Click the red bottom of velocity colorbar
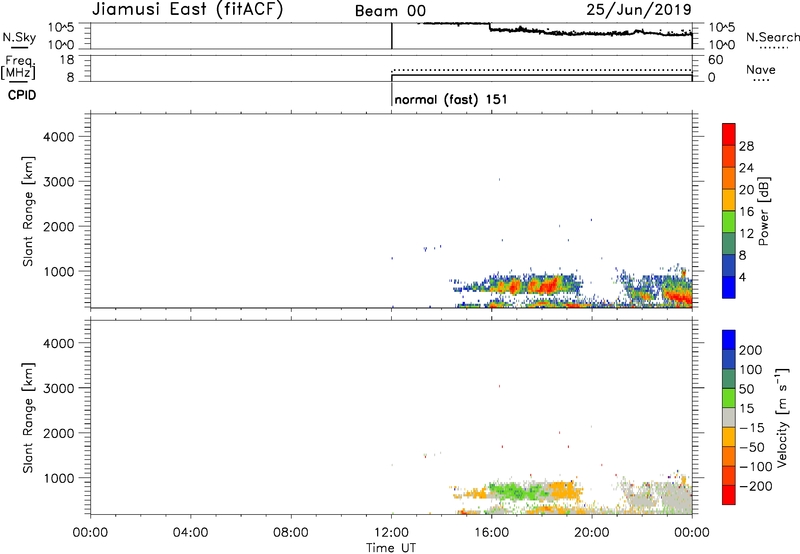 coord(729,495)
